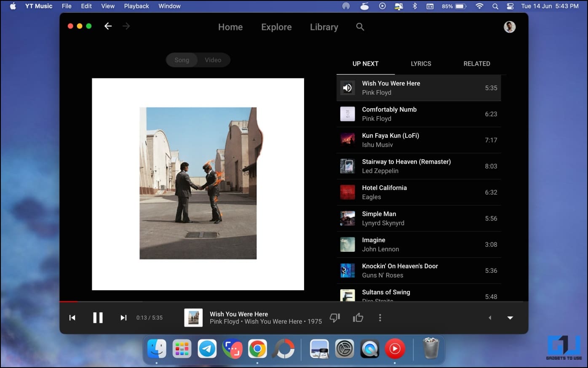Click the Stairway to Heaven thumbnail
This screenshot has height=368, width=588.
point(347,166)
